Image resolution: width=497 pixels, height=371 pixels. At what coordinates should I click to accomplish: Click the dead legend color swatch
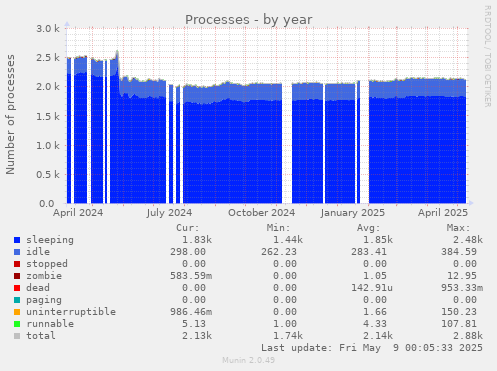pyautogui.click(x=17, y=288)
